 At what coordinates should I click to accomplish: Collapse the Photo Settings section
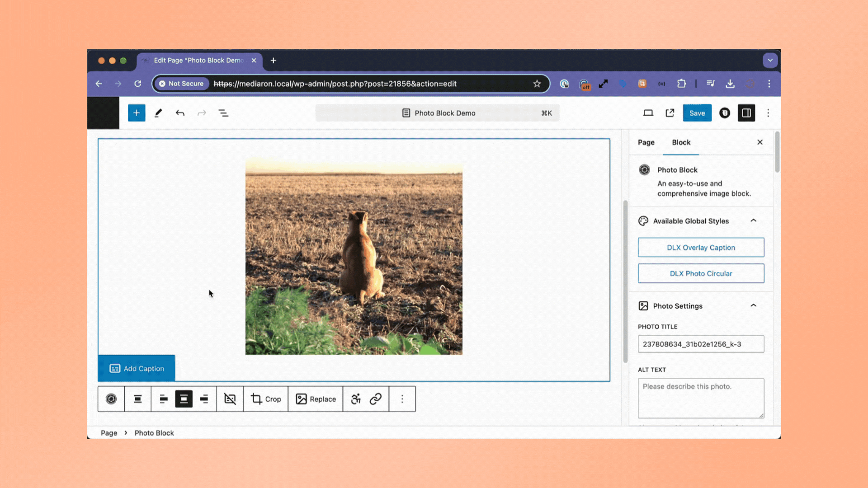click(x=701, y=306)
